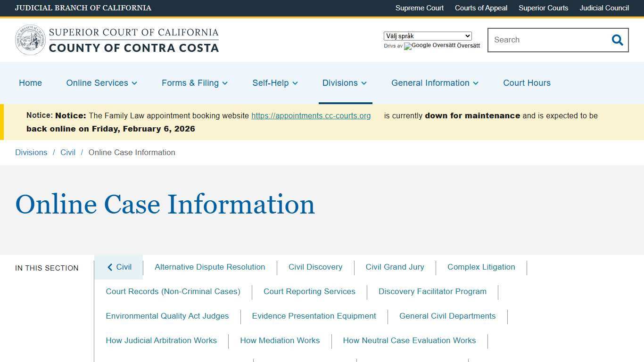Open Supreme Court in the top bar
The image size is (644, 362).
click(419, 8)
